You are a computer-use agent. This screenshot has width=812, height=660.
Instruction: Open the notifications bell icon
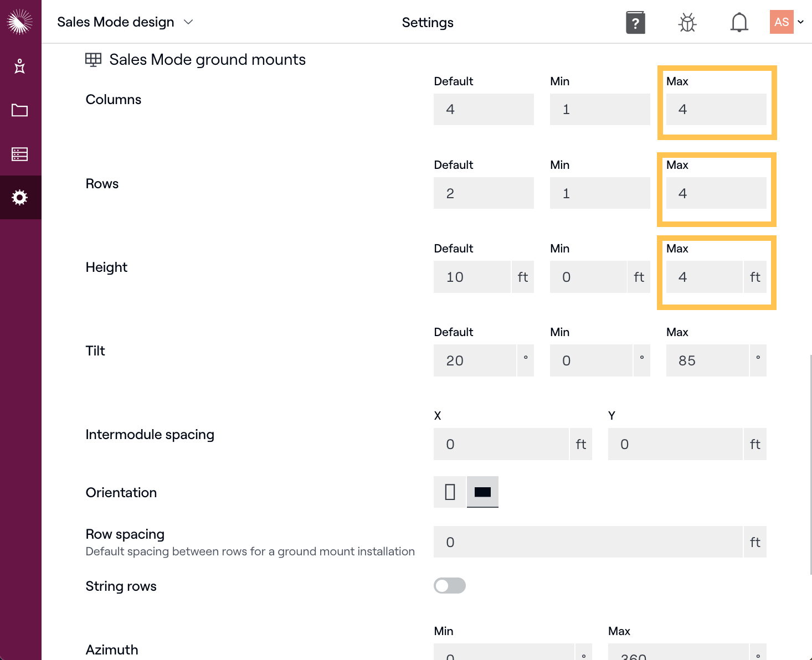(739, 23)
